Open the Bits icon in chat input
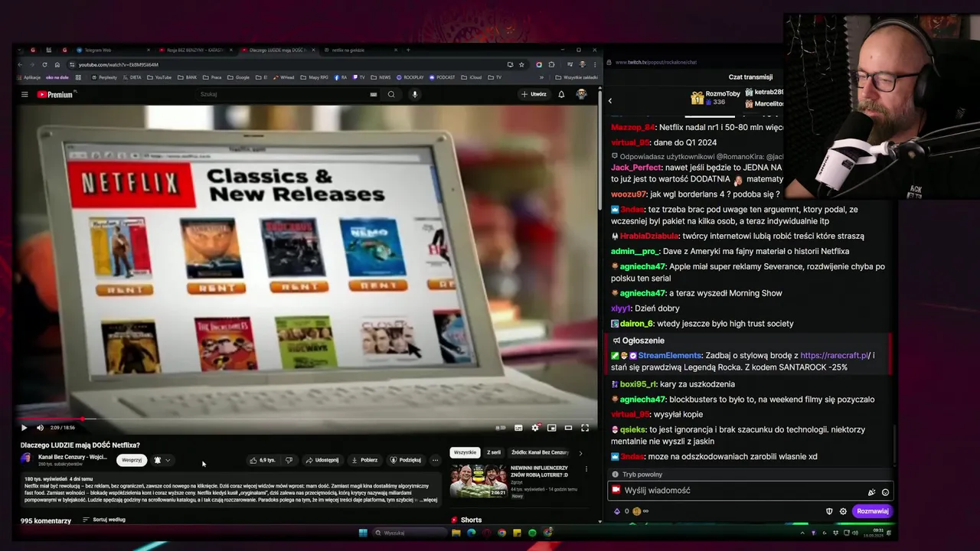The height and width of the screenshot is (551, 980). point(871,492)
